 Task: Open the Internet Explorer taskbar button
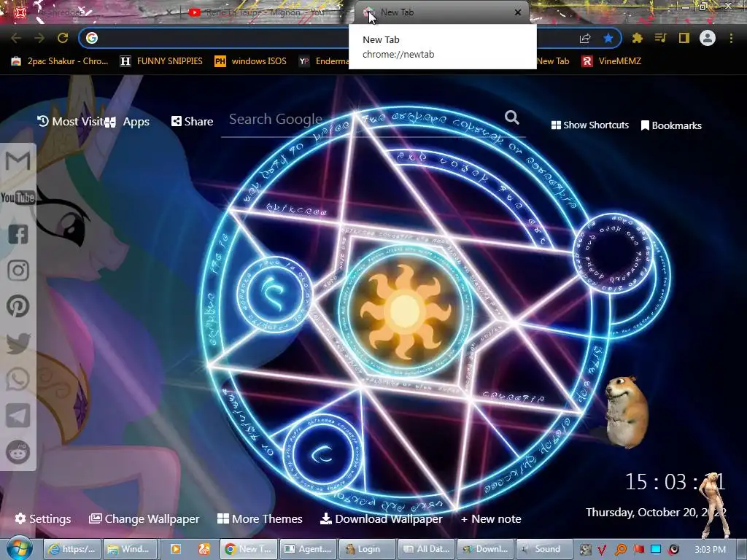pos(73,549)
